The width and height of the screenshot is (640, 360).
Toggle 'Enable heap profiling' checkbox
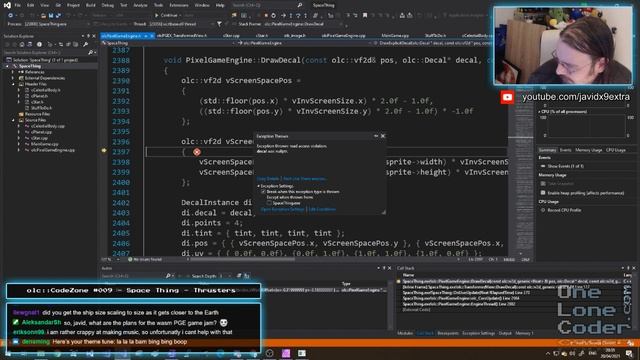pyautogui.click(x=543, y=193)
